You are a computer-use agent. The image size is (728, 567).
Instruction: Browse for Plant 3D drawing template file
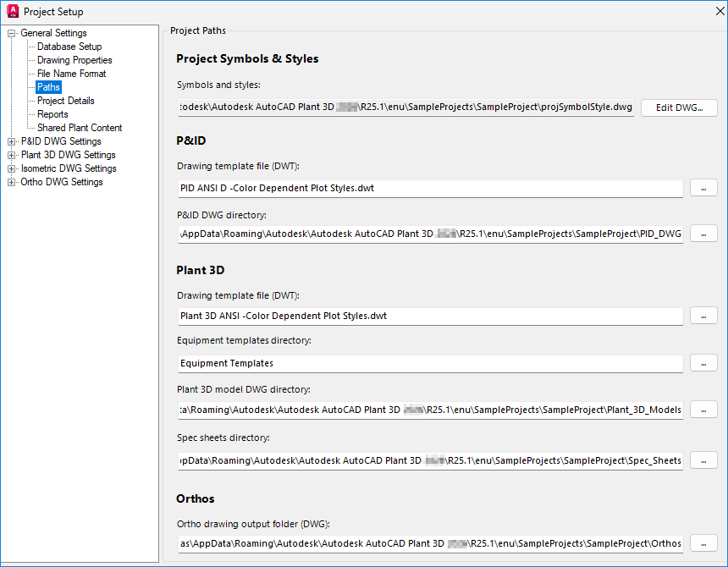(x=703, y=316)
